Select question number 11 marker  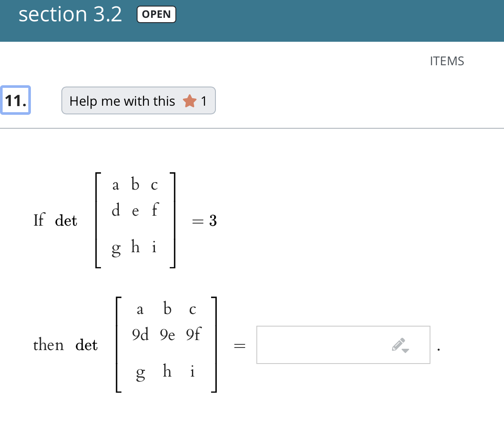(x=15, y=100)
